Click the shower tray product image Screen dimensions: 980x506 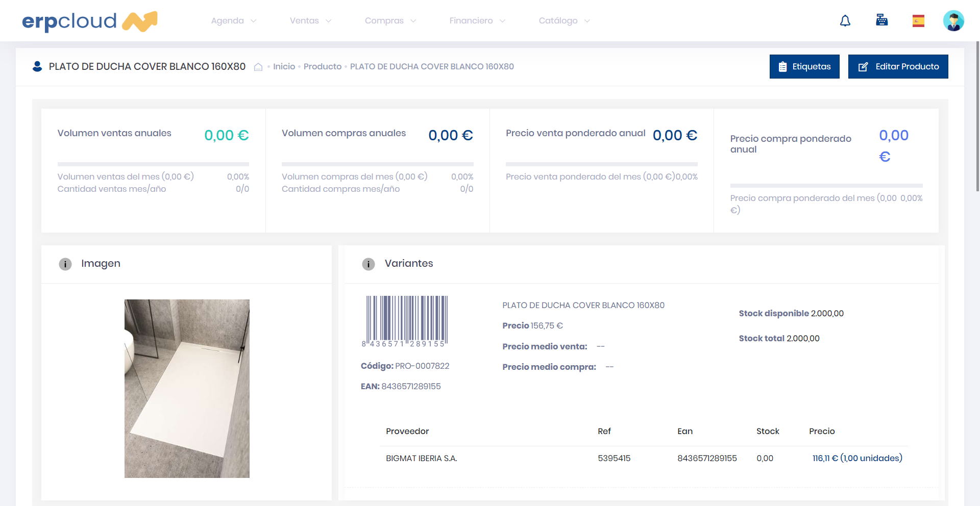click(187, 388)
